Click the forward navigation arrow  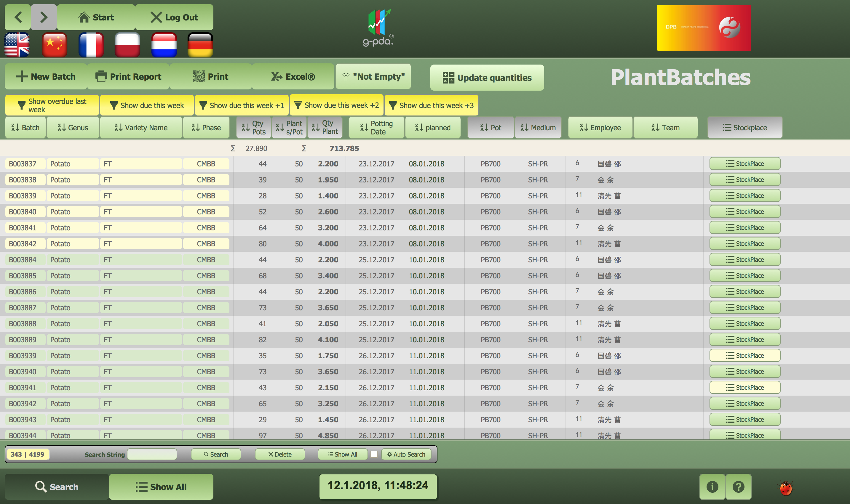(x=44, y=17)
